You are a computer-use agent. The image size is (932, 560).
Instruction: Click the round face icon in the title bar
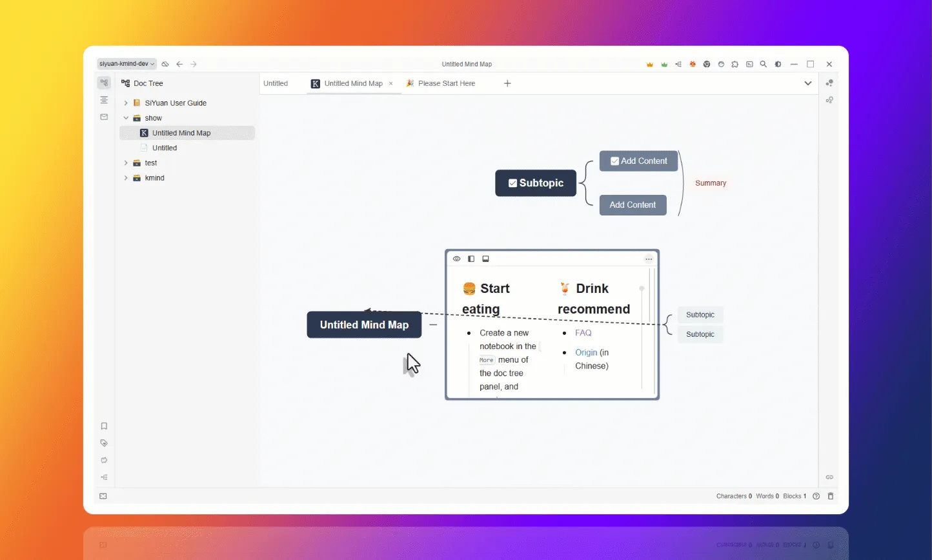[721, 65]
